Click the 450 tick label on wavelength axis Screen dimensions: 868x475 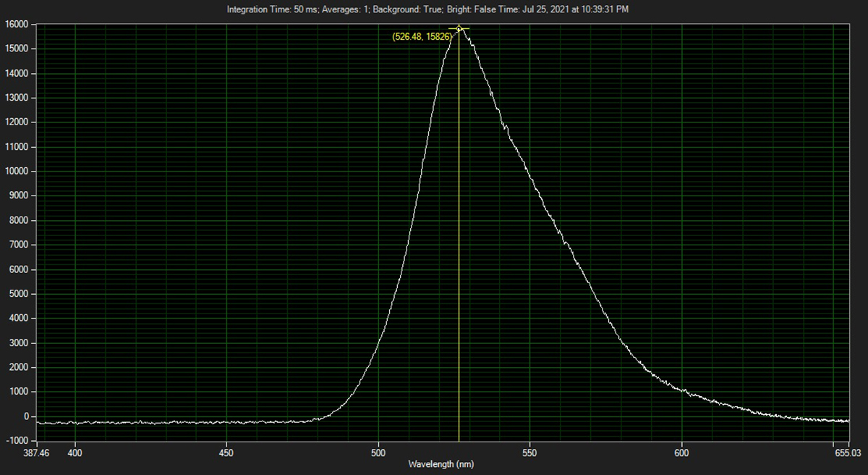click(x=226, y=453)
